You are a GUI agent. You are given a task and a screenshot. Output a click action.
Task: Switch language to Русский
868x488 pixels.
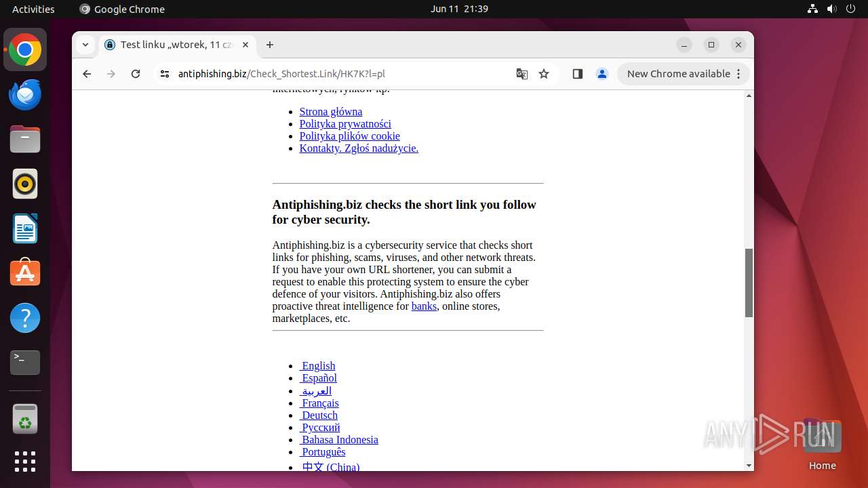[320, 427]
